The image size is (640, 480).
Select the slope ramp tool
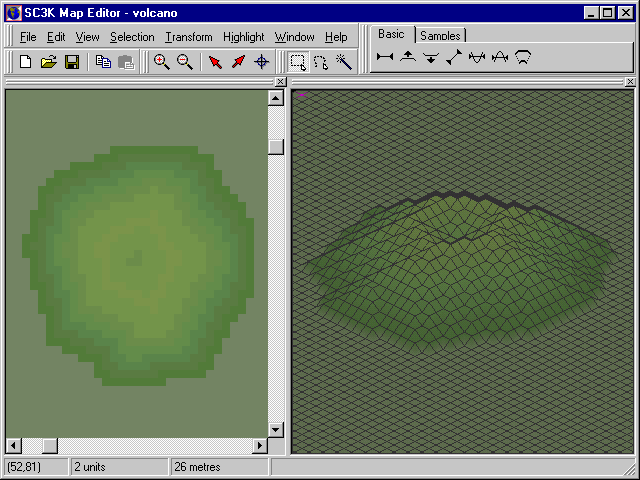click(454, 57)
